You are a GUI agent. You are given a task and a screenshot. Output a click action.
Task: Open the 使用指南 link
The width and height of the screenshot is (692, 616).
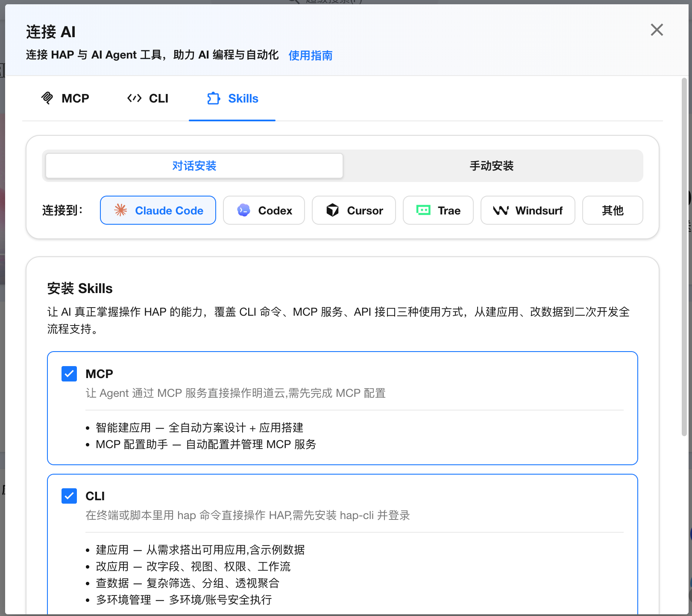(311, 56)
